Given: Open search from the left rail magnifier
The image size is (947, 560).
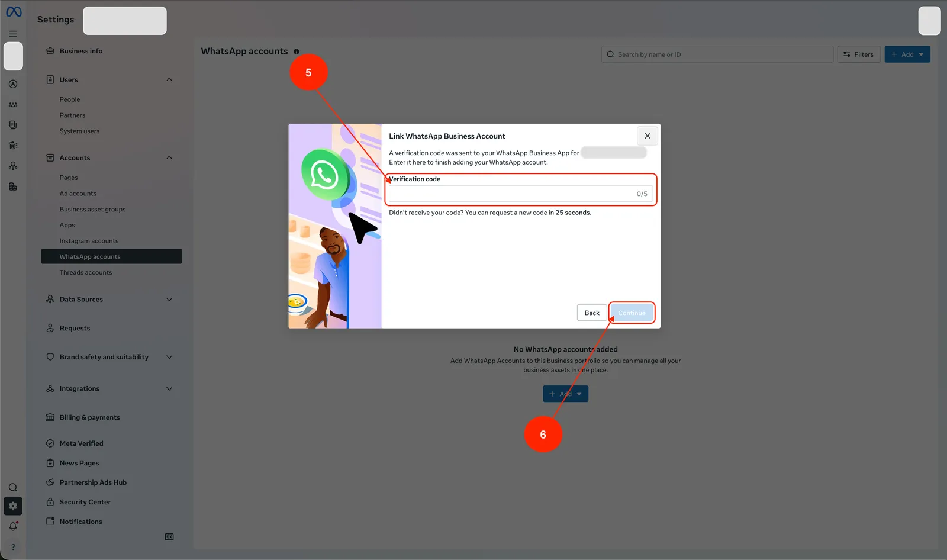Looking at the screenshot, I should pyautogui.click(x=13, y=488).
